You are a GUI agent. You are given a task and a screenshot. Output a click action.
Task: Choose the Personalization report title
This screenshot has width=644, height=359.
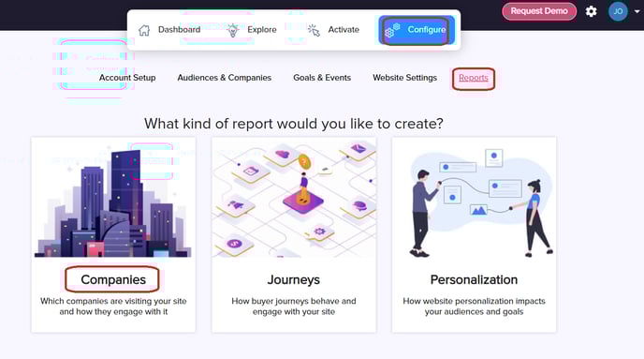(x=474, y=279)
